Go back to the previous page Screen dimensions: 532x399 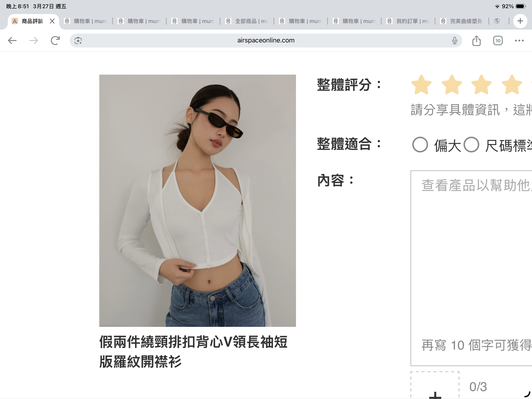point(12,41)
